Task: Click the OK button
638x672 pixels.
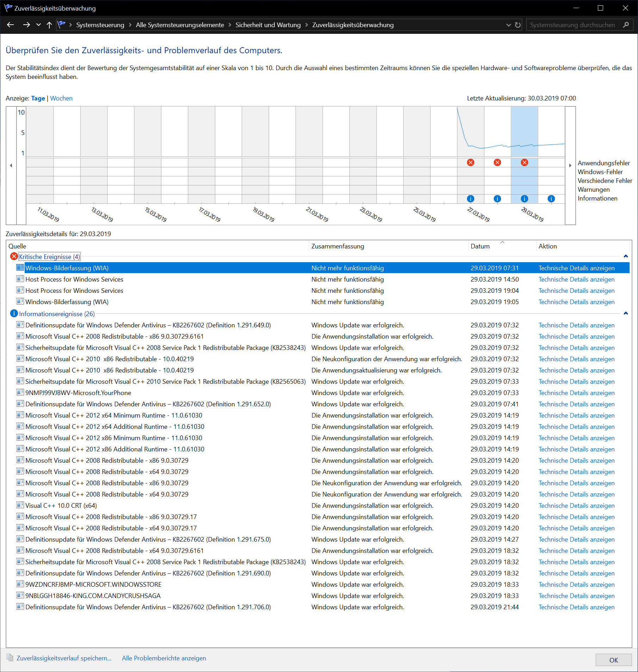Action: click(613, 660)
